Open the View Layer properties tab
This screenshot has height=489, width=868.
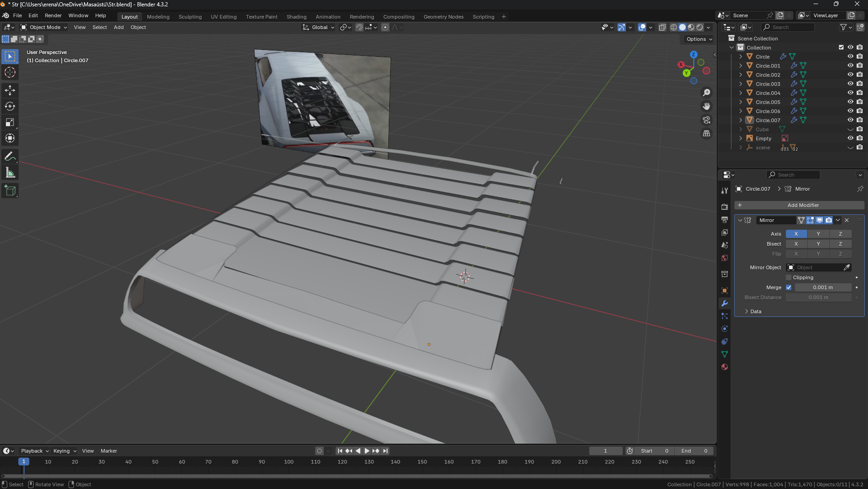click(x=725, y=232)
